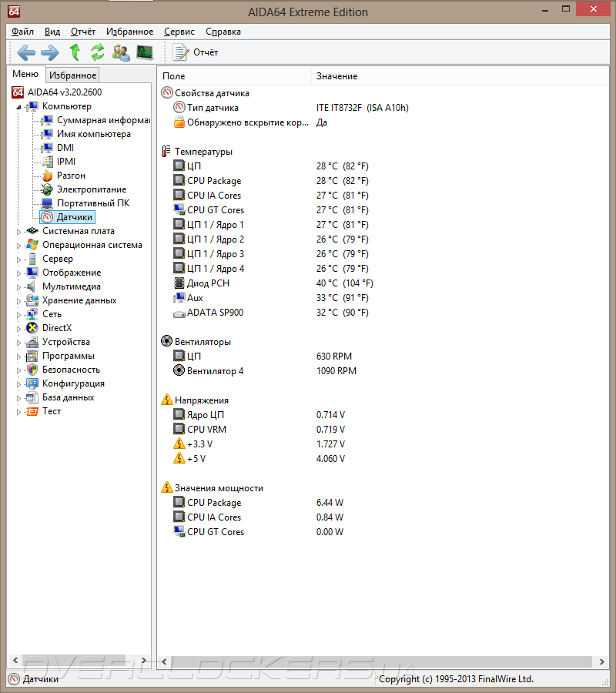Click the Мультимедиа speaker icon

(31, 286)
